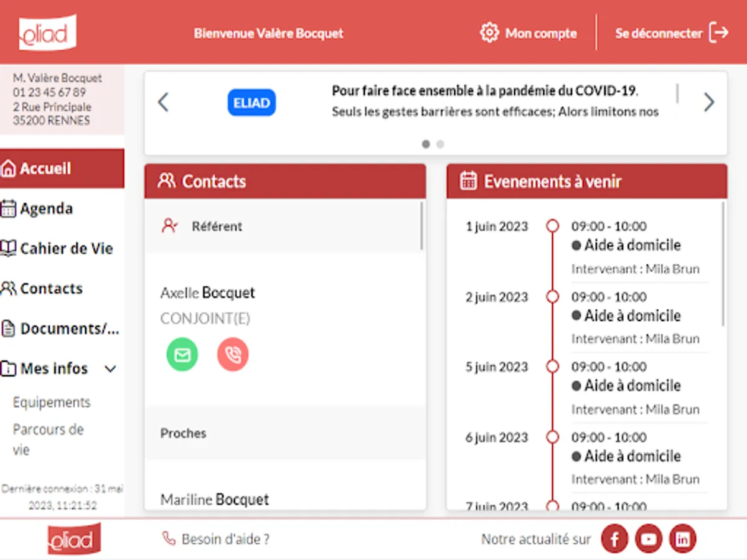Select the second carousel dot indicator
The image size is (747, 560).
tap(440, 144)
